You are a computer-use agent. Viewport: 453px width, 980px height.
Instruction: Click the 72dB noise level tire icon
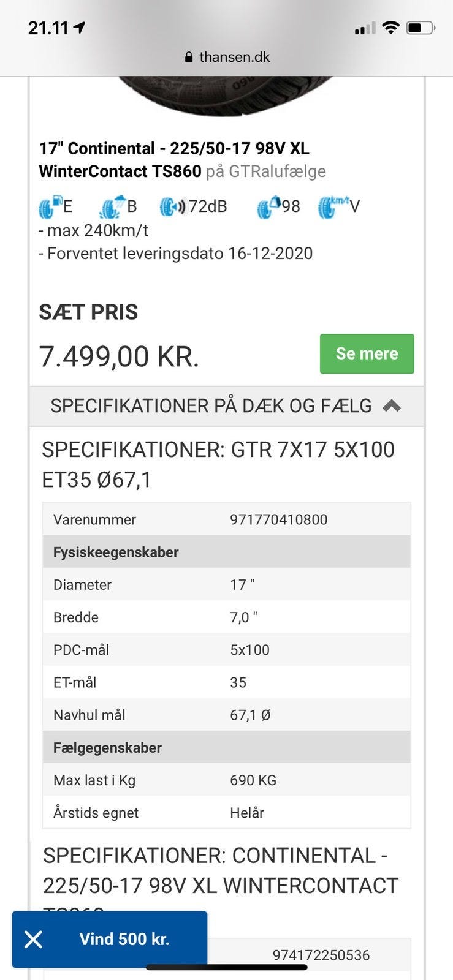[172, 207]
